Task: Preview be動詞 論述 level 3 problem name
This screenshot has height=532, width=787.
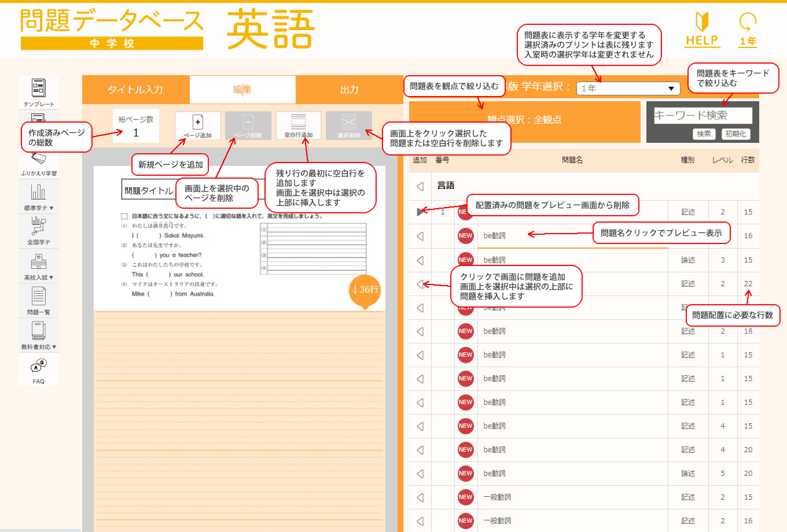Action: click(x=495, y=260)
